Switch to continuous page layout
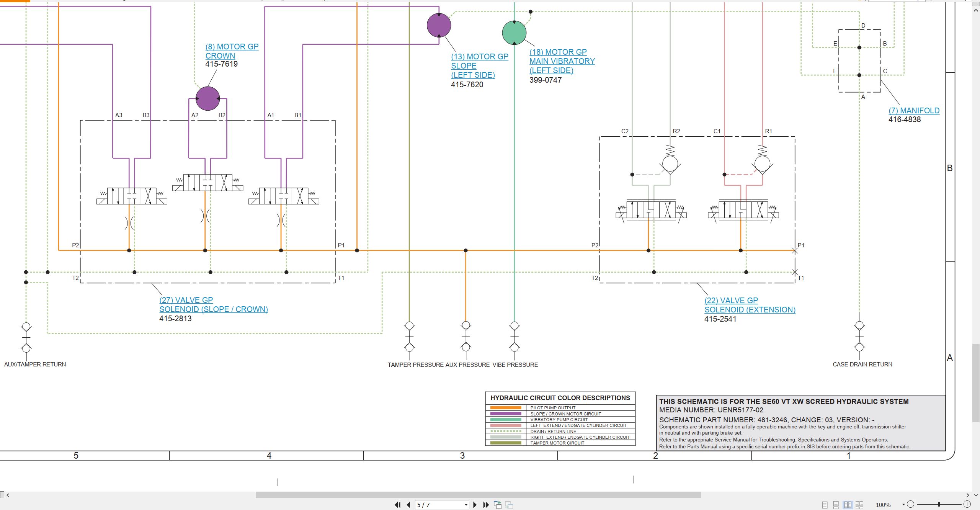This screenshot has height=510, width=980. click(x=836, y=505)
